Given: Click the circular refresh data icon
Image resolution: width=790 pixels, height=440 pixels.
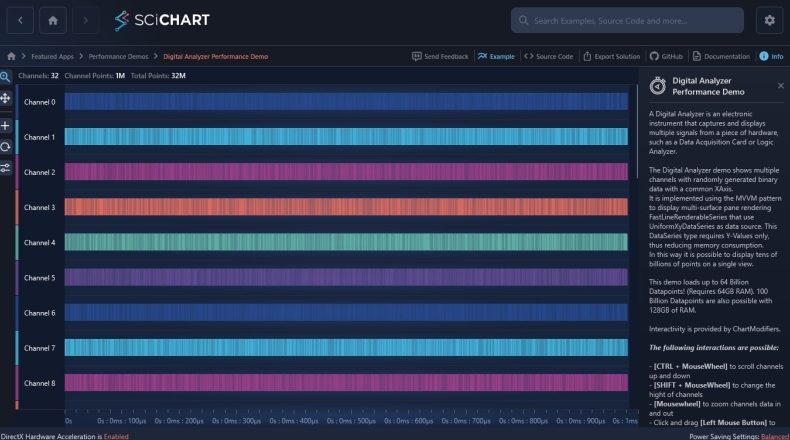Looking at the screenshot, I should 6,146.
